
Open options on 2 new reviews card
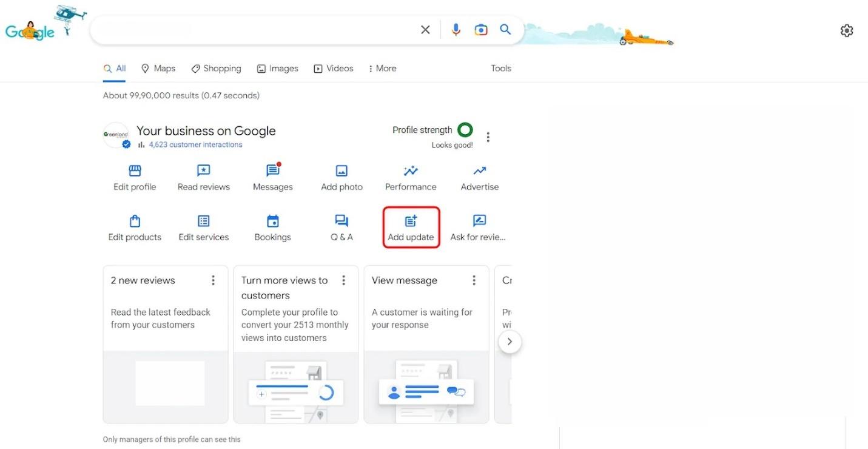(x=213, y=280)
